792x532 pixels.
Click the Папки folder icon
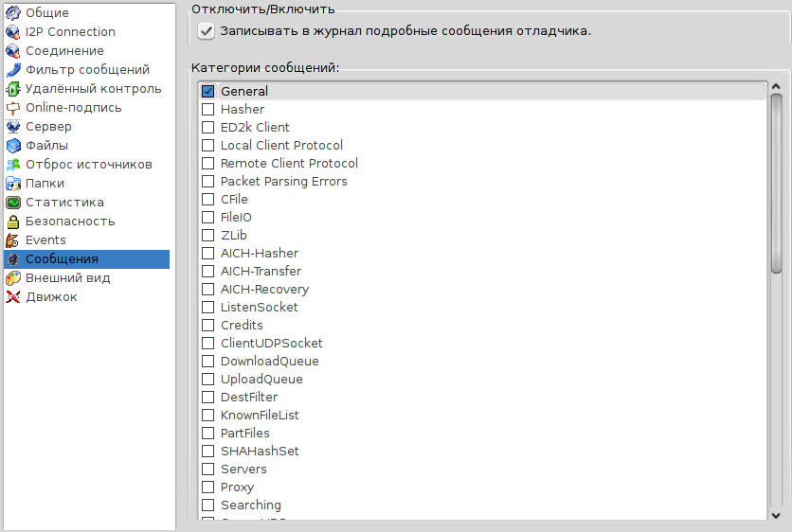pos(13,184)
